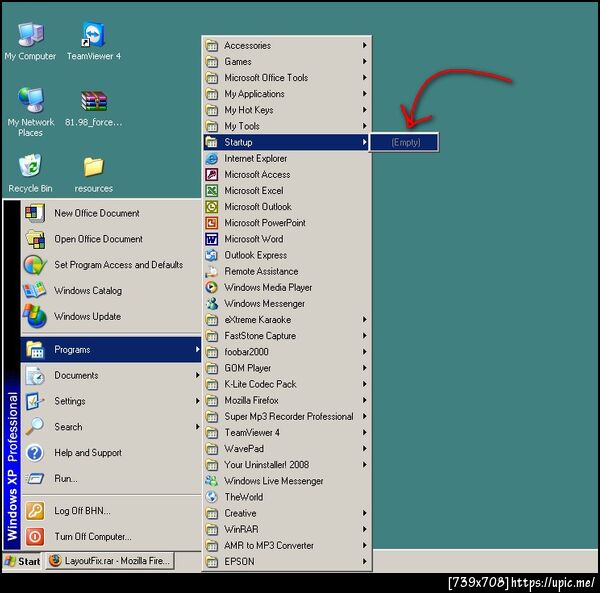This screenshot has height=593, width=600.
Task: Open TeamViewer 4 entry in Programs menu
Action: pos(287,433)
